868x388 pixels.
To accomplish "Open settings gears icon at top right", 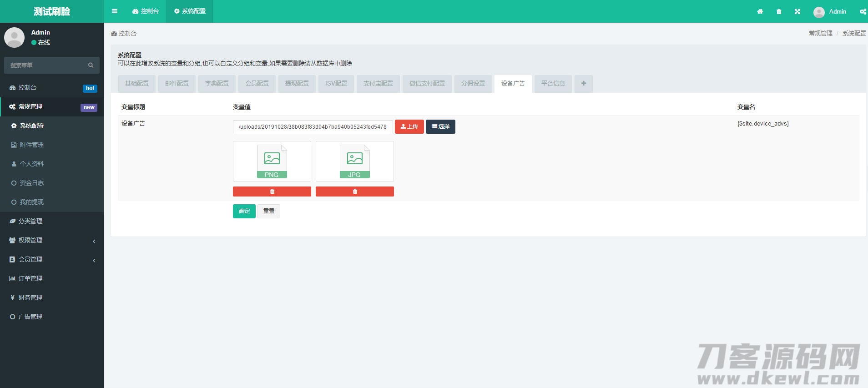I will coord(863,11).
